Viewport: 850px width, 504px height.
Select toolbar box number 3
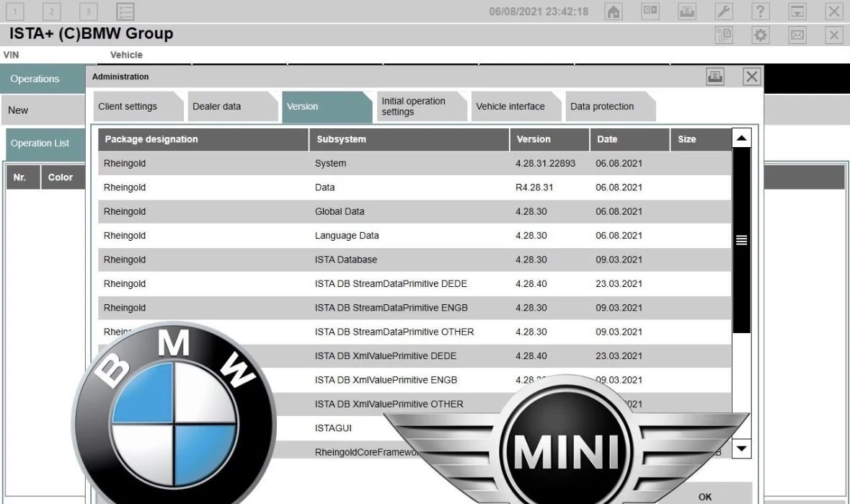click(89, 12)
